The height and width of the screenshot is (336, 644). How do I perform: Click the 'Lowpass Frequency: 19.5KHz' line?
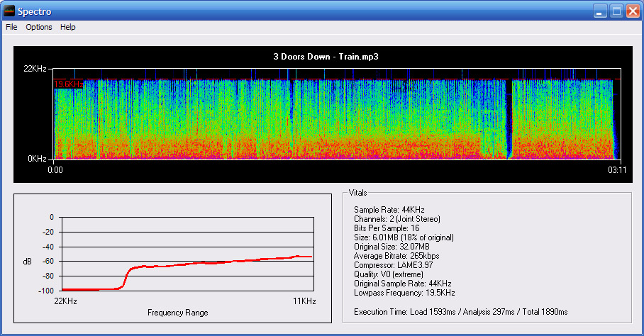click(x=404, y=293)
